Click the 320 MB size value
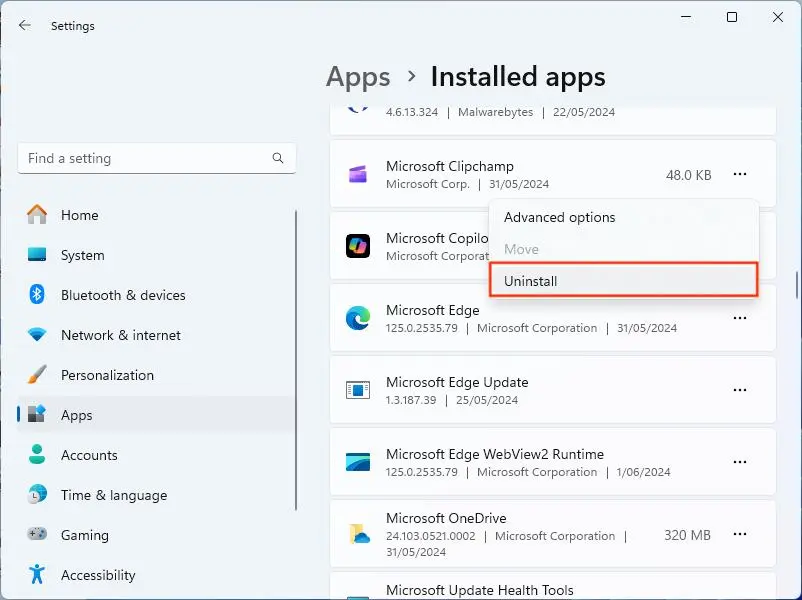 (x=687, y=535)
